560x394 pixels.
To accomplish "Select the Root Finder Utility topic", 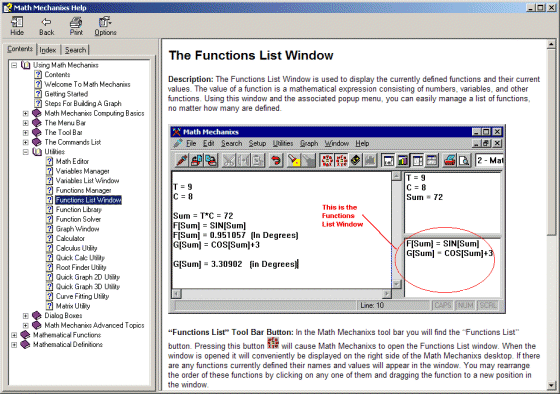I will click(x=81, y=268).
